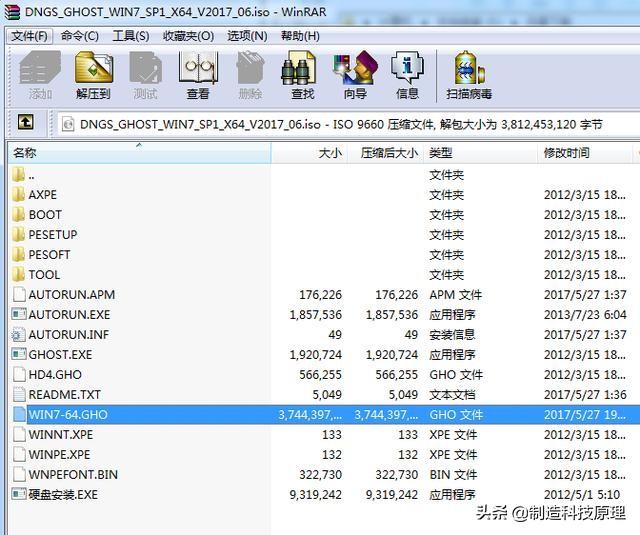The width and height of the screenshot is (640, 535).
Task: Click the AUTORUN.INF gear file icon
Action: [19, 334]
